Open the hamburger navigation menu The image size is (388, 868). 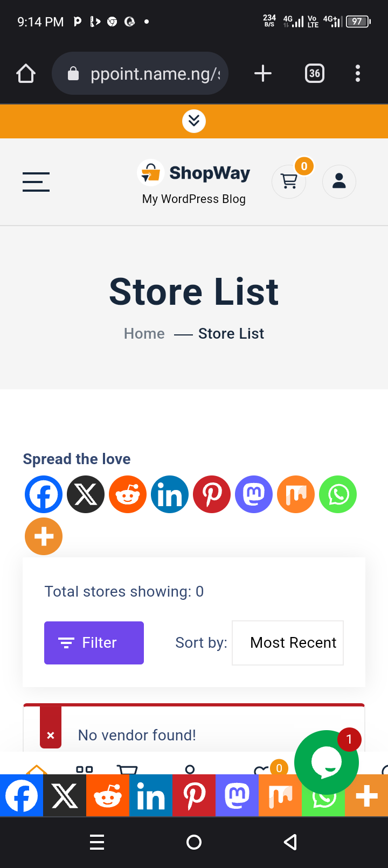click(36, 181)
